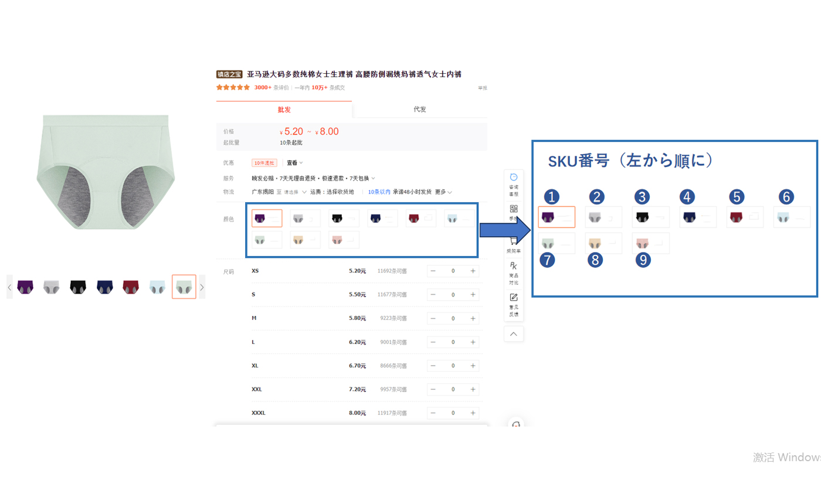
Task: Expand the 查看 discount dropdown
Action: click(x=294, y=163)
